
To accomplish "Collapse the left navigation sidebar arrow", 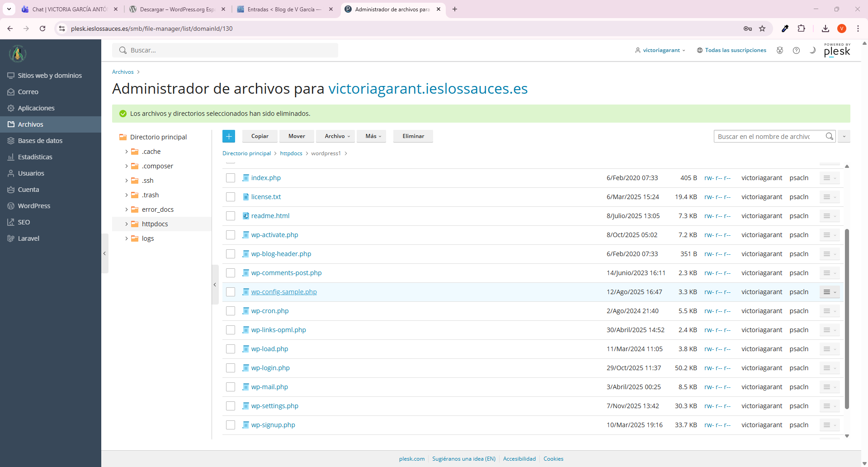I will tap(104, 253).
